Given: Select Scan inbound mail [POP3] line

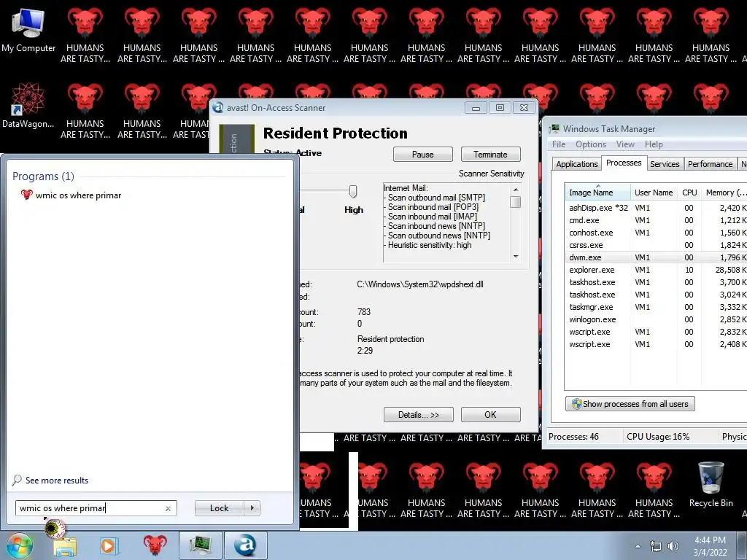Looking at the screenshot, I should click(433, 207).
